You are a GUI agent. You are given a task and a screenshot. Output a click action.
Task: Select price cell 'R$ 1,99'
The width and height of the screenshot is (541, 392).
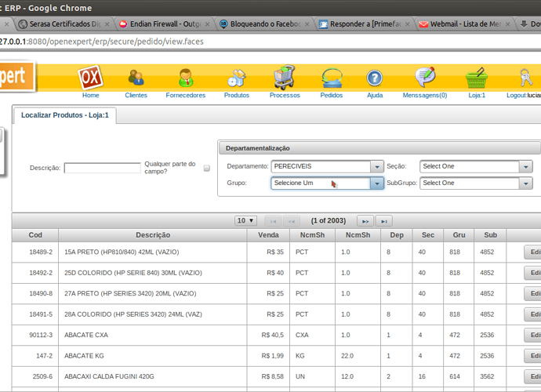pyautogui.click(x=268, y=356)
